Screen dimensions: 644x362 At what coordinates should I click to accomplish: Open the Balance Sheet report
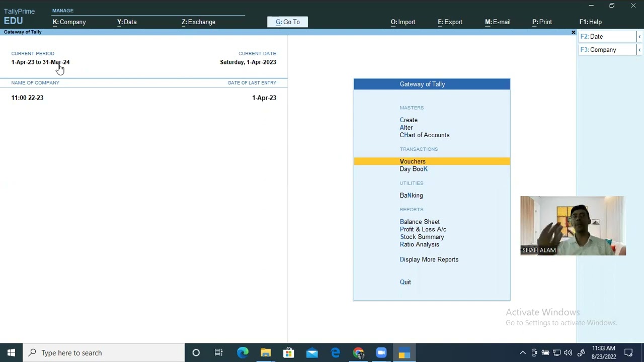coord(420,222)
